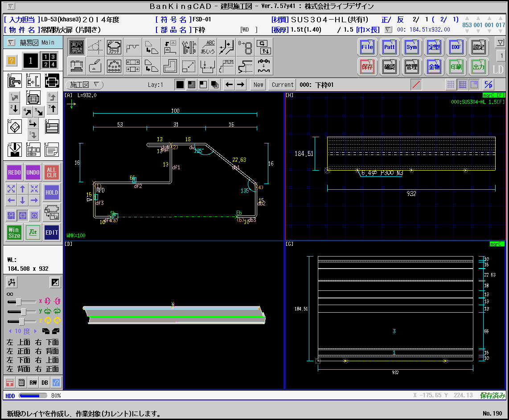The height and width of the screenshot is (420, 509).
Task: Select the L-shaped outline tool icon
Action: pos(170,66)
